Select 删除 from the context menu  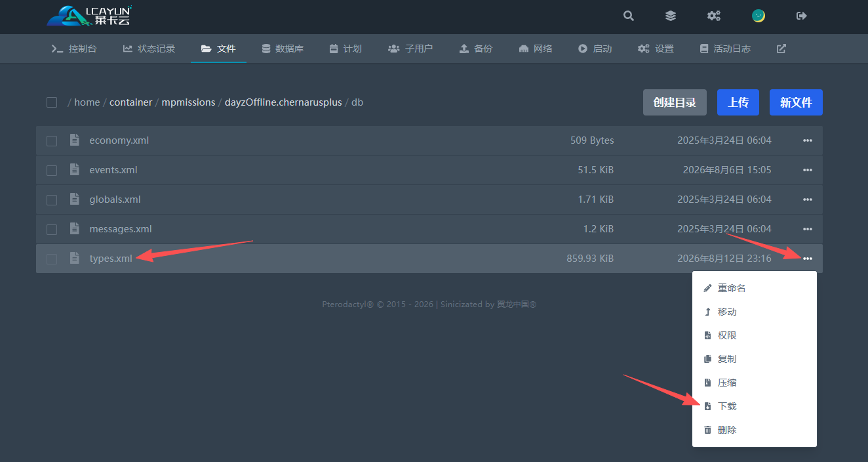755,430
